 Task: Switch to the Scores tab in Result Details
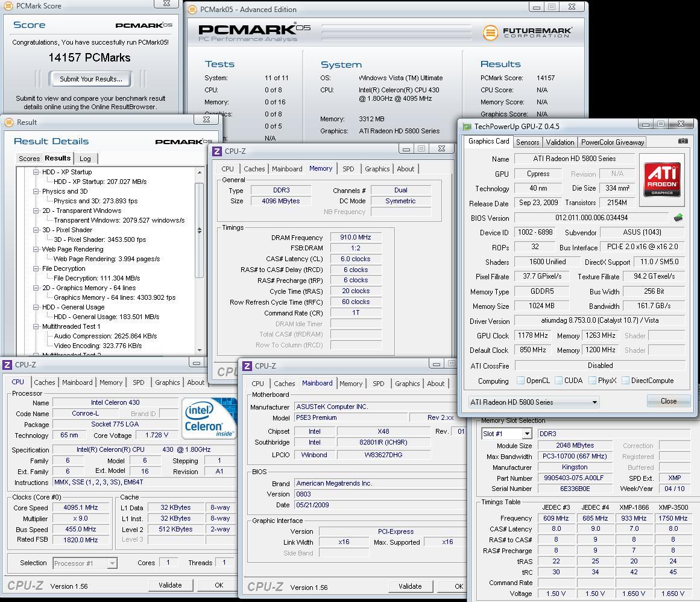29,159
